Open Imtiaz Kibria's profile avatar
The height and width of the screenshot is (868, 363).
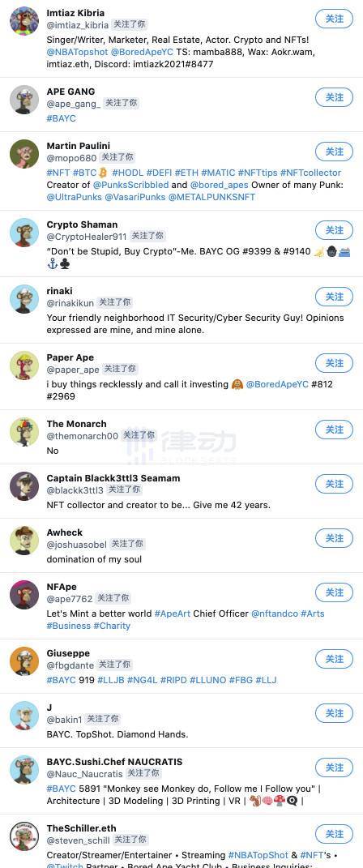tap(24, 21)
